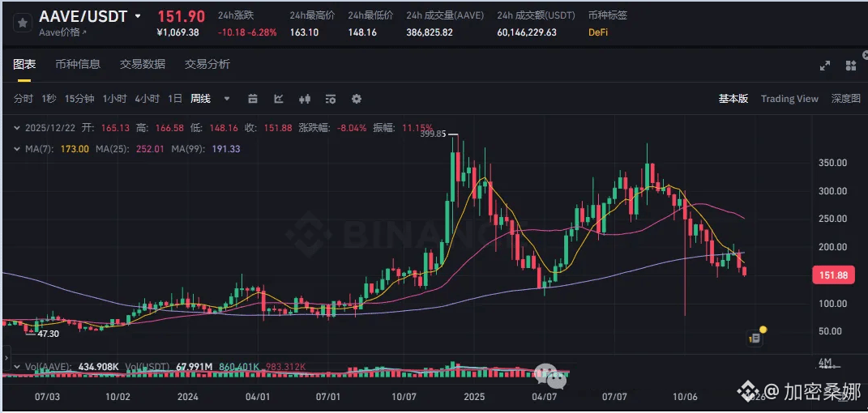Click the -10.18 -6.28% change value
868x413 pixels.
[x=247, y=32]
